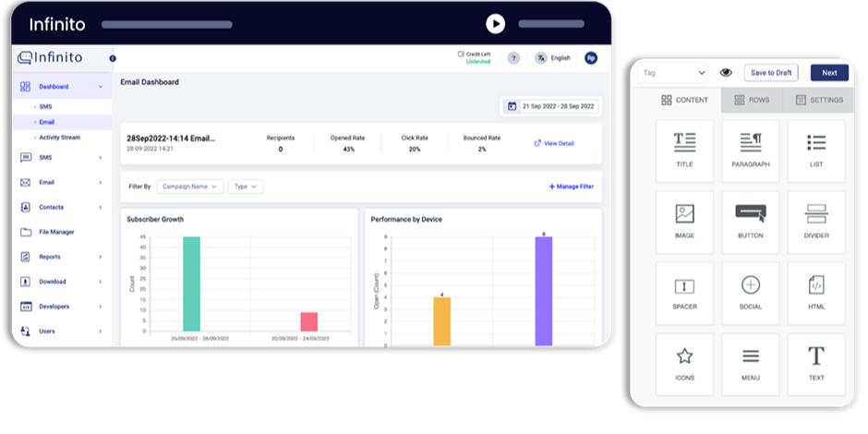The image size is (868, 434).
Task: Insert the Social content block
Action: tap(750, 292)
